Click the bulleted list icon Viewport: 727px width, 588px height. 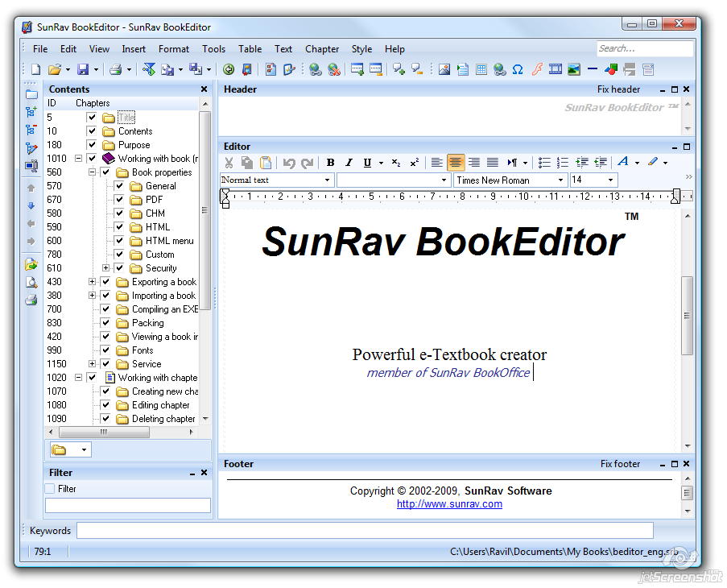(x=544, y=162)
